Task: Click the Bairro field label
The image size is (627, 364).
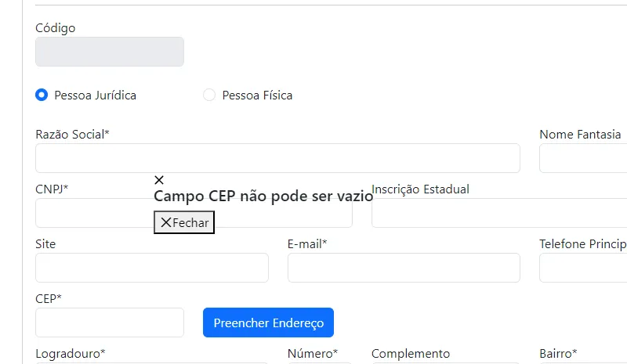Action: [558, 354]
